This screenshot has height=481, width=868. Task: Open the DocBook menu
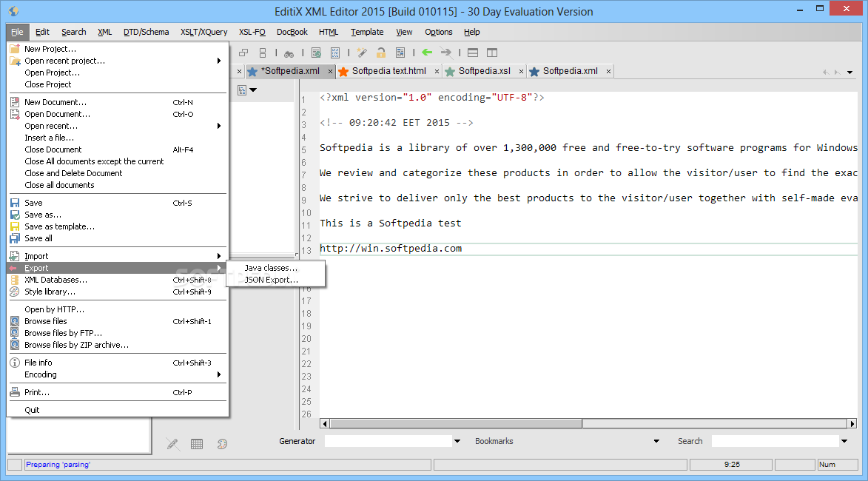pos(292,32)
